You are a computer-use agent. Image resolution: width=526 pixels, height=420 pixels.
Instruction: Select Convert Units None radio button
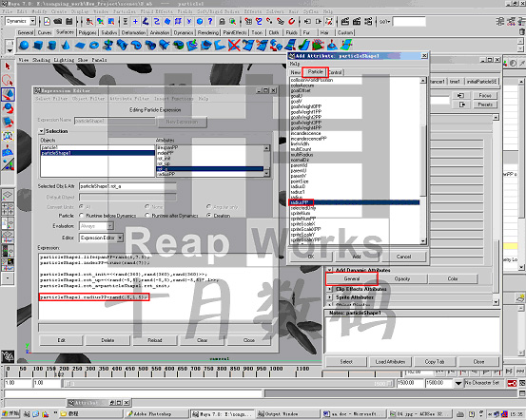tap(146, 206)
